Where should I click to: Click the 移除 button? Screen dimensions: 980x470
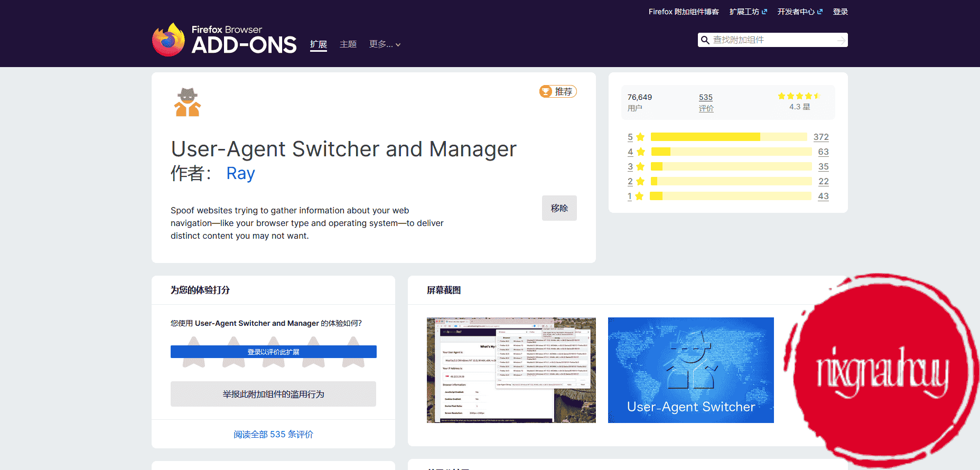[x=559, y=208]
